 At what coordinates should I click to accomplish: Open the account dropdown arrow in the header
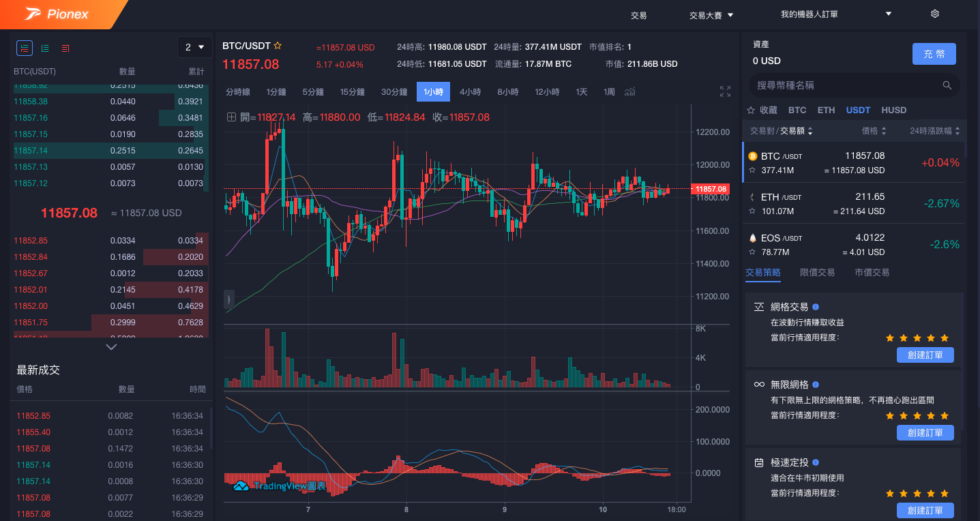tap(889, 14)
